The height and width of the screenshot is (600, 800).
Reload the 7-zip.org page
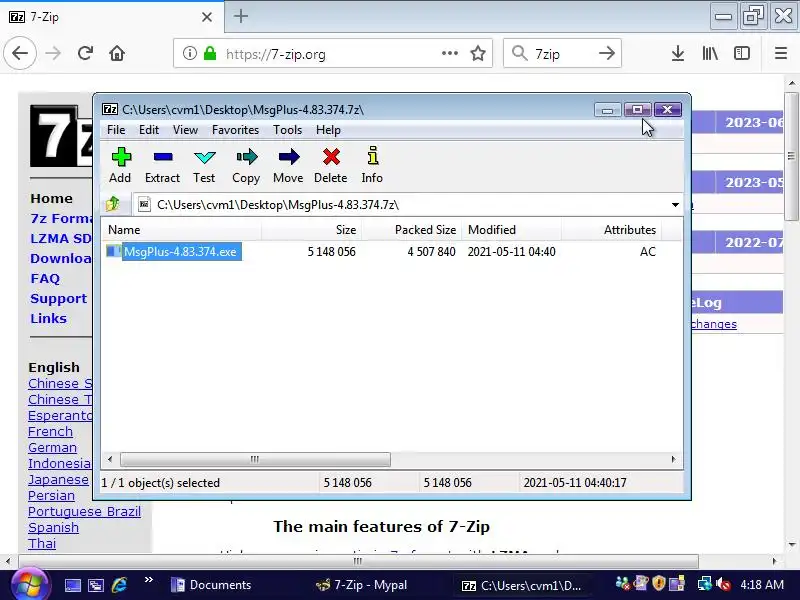click(85, 53)
